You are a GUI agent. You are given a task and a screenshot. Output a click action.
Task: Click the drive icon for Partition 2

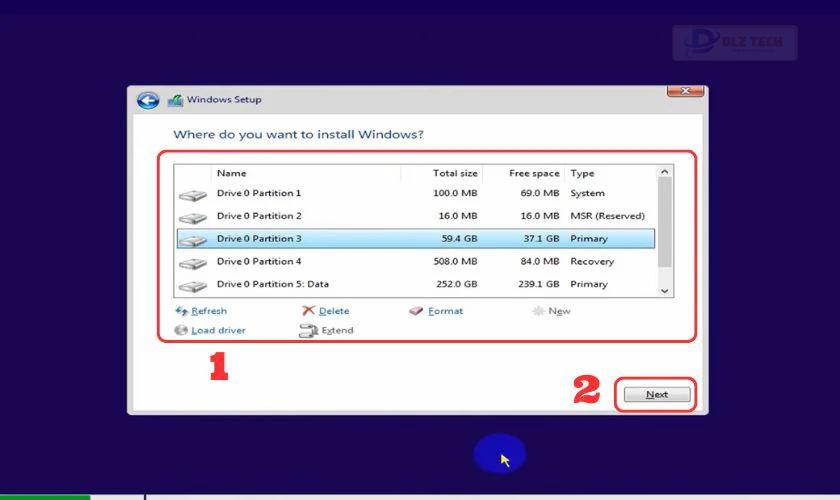pos(193,218)
